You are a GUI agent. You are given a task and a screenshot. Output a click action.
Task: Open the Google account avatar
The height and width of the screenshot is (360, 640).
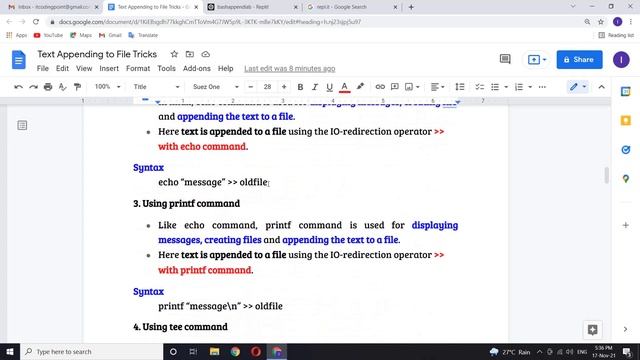pyautogui.click(x=621, y=60)
